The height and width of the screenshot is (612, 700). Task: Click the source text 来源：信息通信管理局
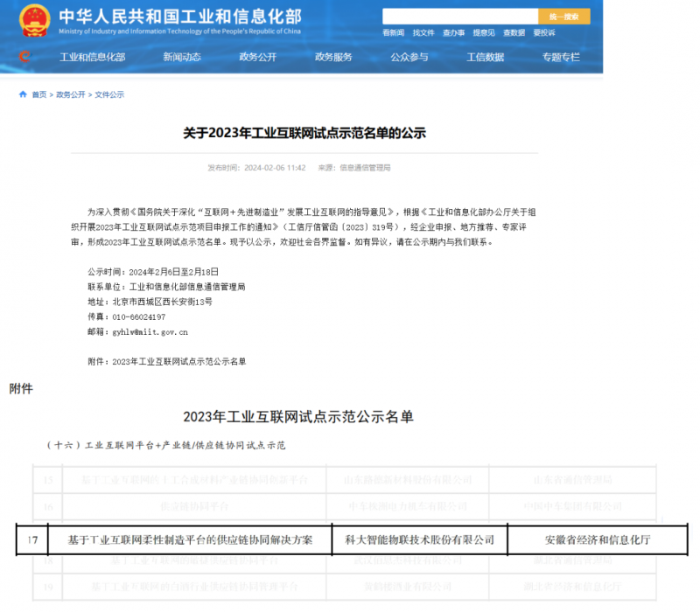point(354,168)
